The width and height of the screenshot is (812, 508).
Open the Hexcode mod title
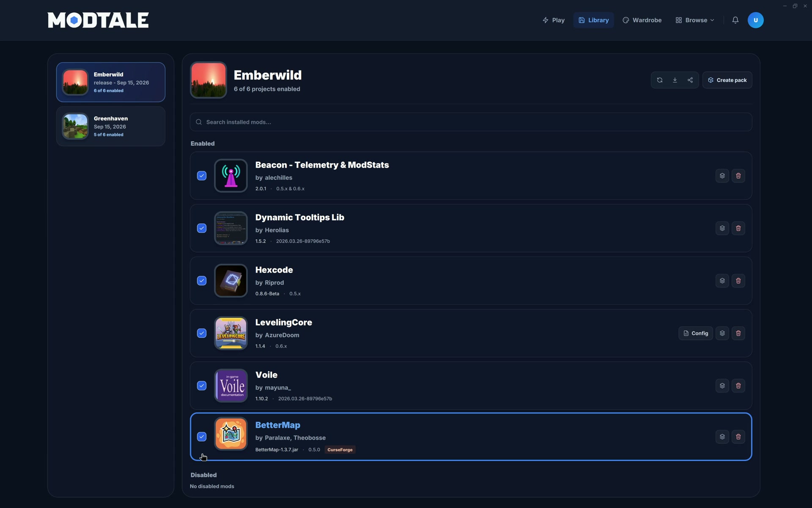pyautogui.click(x=274, y=270)
